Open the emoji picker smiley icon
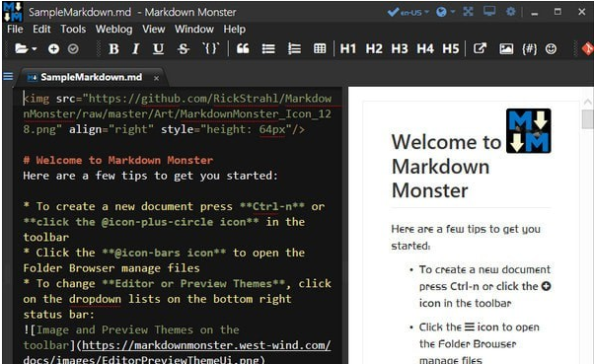 551,48
